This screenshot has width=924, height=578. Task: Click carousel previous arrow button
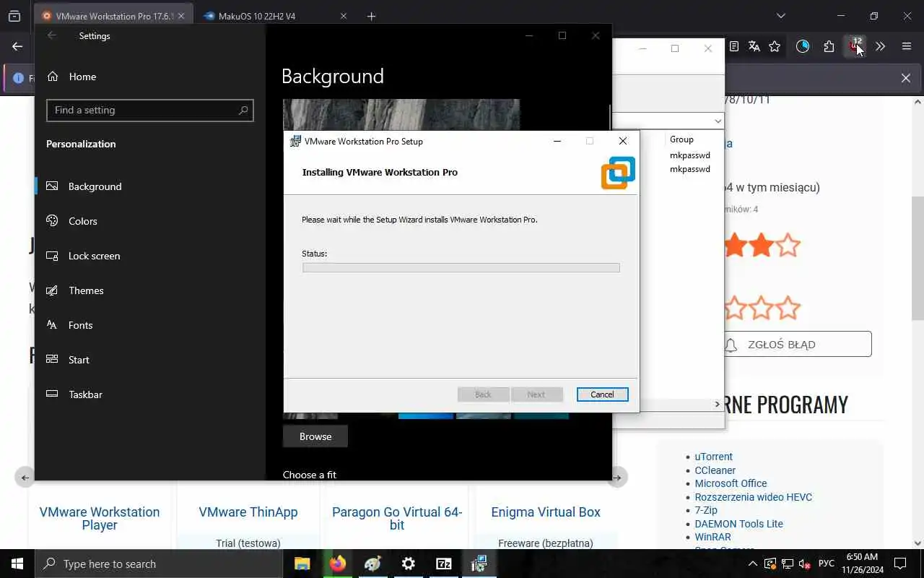[x=25, y=477]
